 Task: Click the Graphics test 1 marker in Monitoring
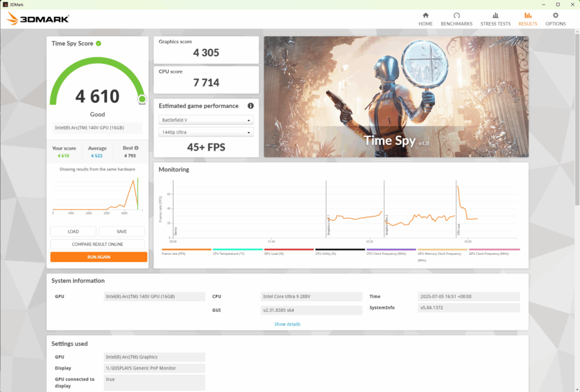pyautogui.click(x=328, y=225)
